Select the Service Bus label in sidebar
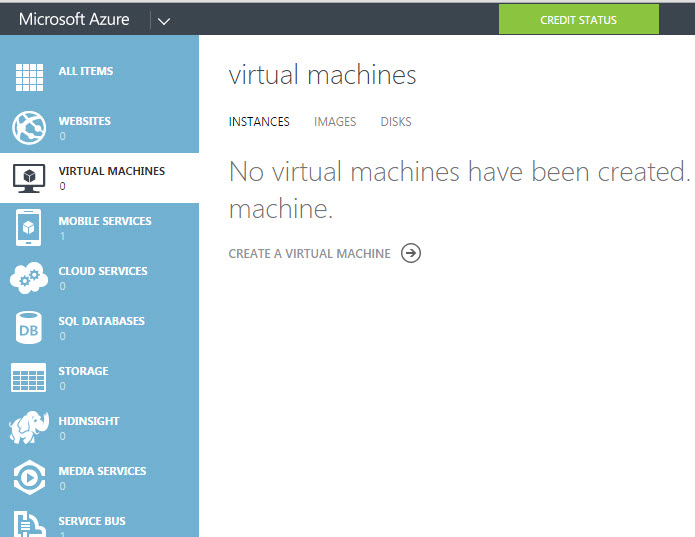This screenshot has width=695, height=537. point(92,521)
